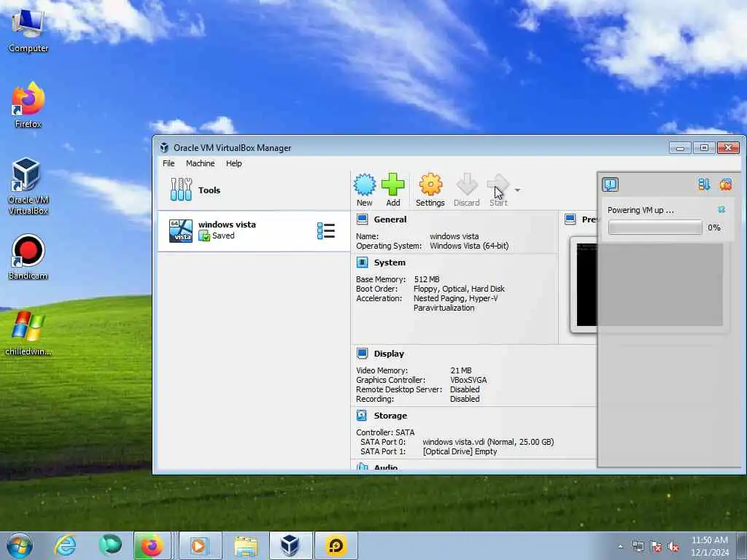Open the Firefox desktop shortcut
The width and height of the screenshot is (747, 560).
coord(28,105)
